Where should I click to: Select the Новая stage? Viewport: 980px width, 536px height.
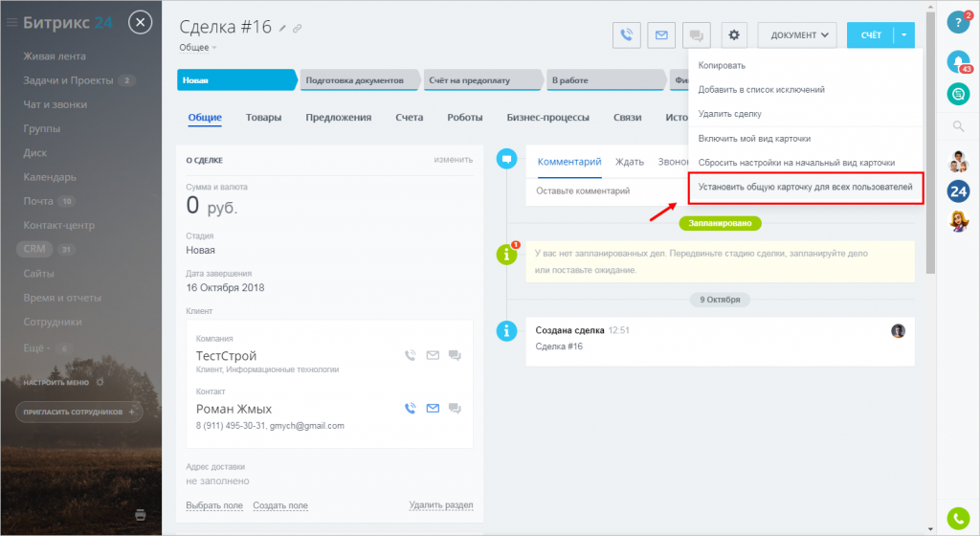coord(236,80)
